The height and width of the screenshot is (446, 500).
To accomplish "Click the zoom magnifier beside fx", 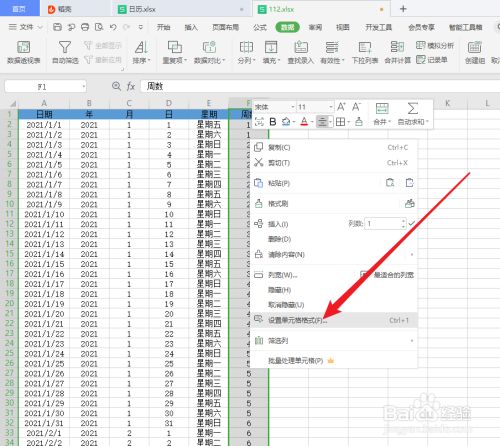I will [116, 86].
